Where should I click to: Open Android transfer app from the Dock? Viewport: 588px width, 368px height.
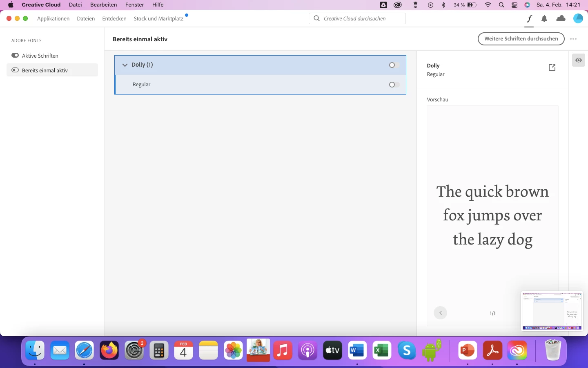(432, 350)
